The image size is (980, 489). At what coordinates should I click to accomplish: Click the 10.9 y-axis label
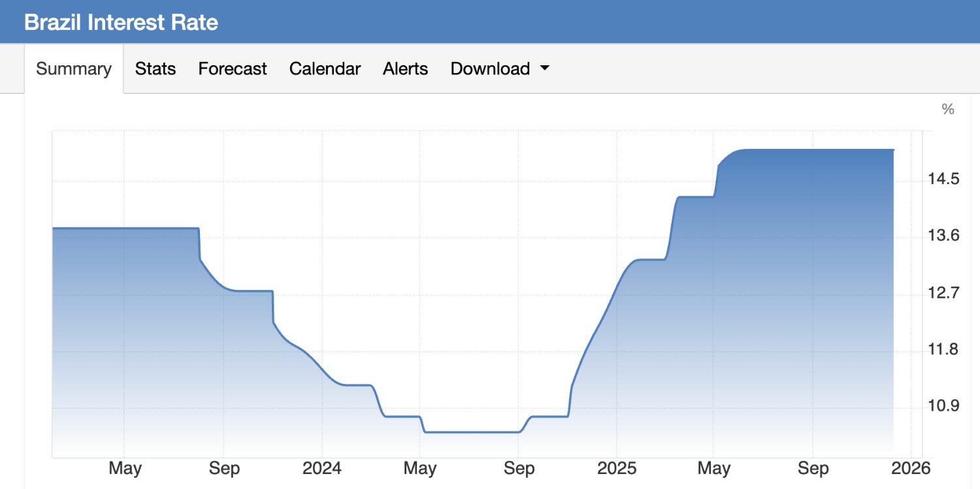943,406
